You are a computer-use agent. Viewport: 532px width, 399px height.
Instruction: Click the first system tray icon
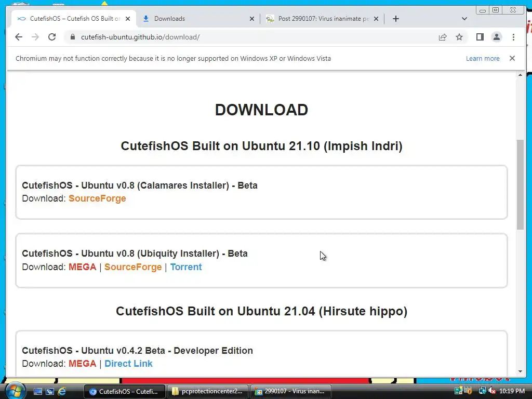tap(458, 391)
